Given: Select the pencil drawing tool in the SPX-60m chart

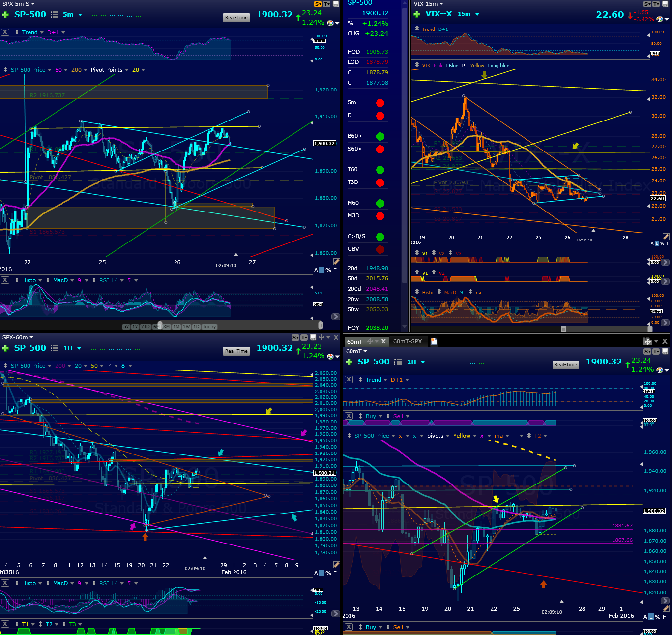Looking at the screenshot, I should click(x=336, y=565).
